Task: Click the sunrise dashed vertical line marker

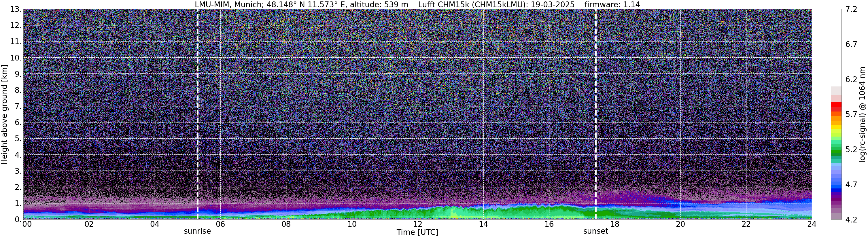Action: coord(197,114)
